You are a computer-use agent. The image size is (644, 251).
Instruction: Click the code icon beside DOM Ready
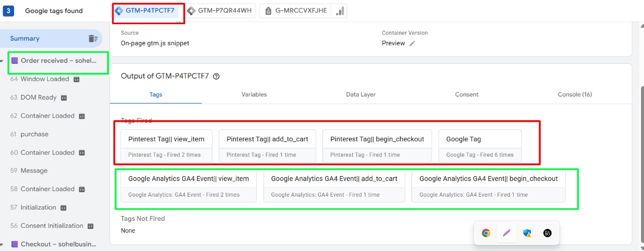click(64, 98)
